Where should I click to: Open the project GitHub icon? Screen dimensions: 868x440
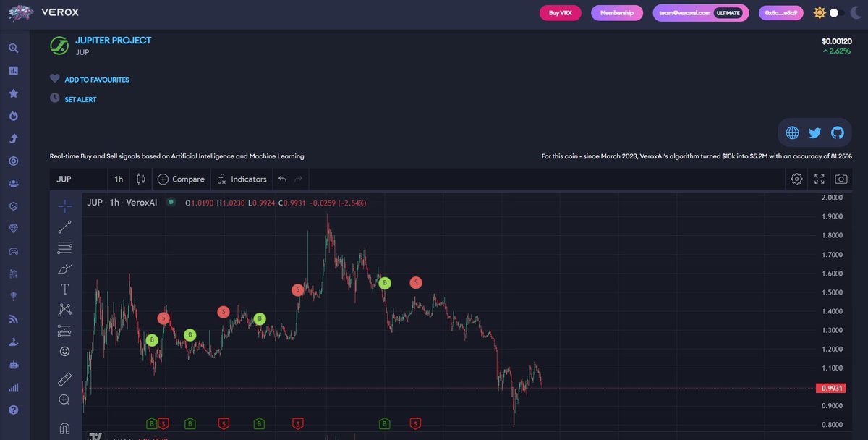tap(838, 132)
